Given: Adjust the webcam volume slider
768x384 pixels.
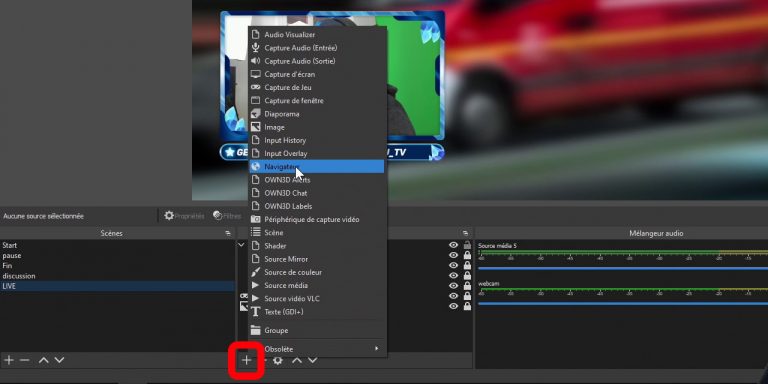Looking at the screenshot, I should (623, 304).
